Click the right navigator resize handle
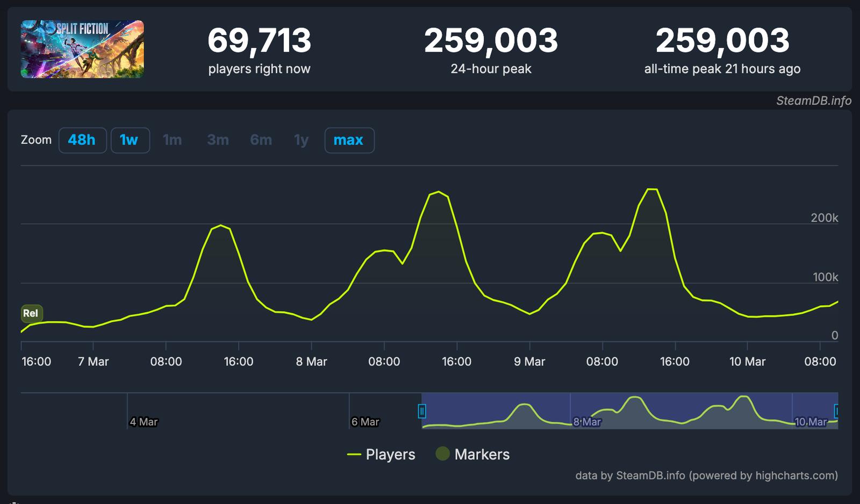The image size is (860, 504). click(837, 410)
